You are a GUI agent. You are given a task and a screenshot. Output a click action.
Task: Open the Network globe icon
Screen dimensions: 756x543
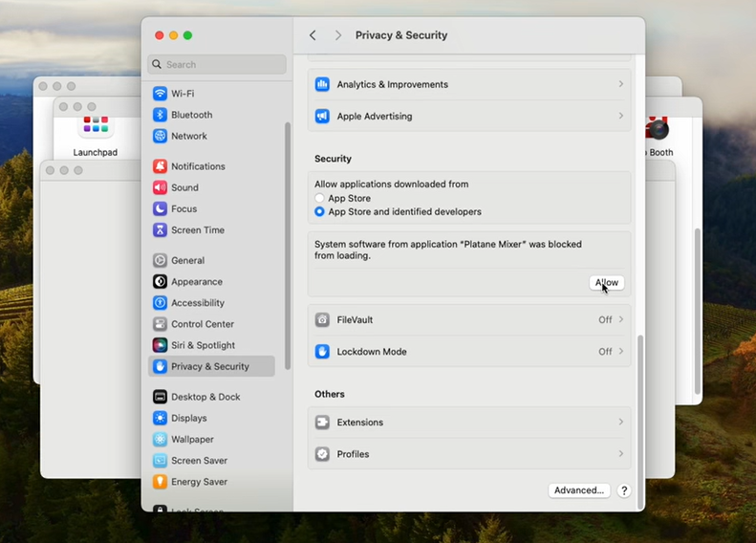pos(160,136)
